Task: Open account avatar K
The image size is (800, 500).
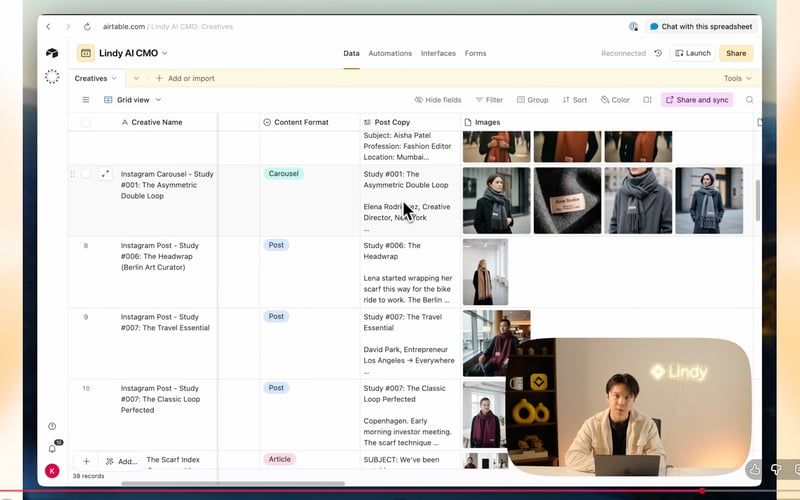Action: pyautogui.click(x=52, y=471)
